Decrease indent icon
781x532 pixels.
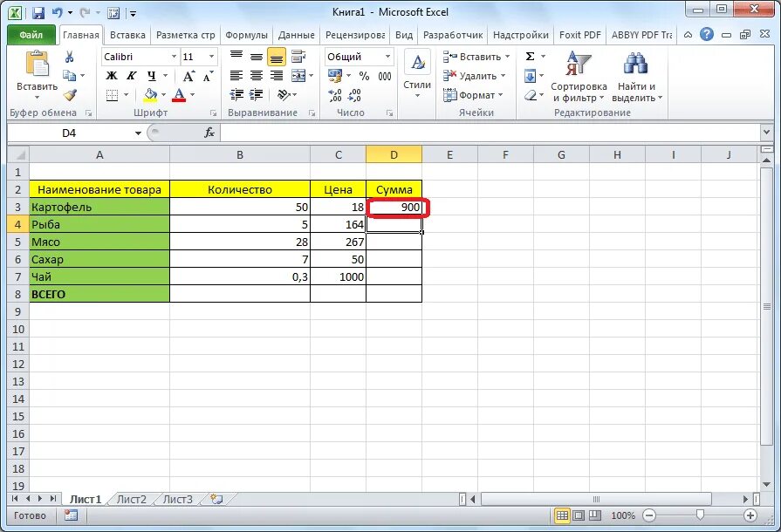click(236, 94)
